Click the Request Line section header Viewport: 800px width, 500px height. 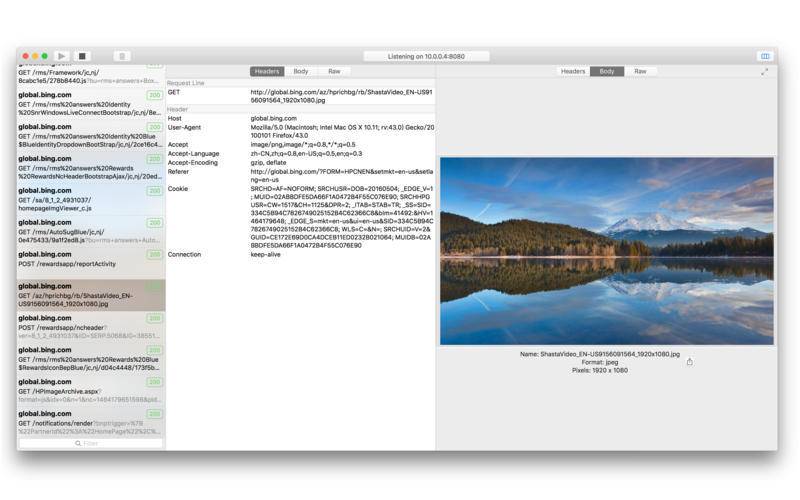(186, 83)
